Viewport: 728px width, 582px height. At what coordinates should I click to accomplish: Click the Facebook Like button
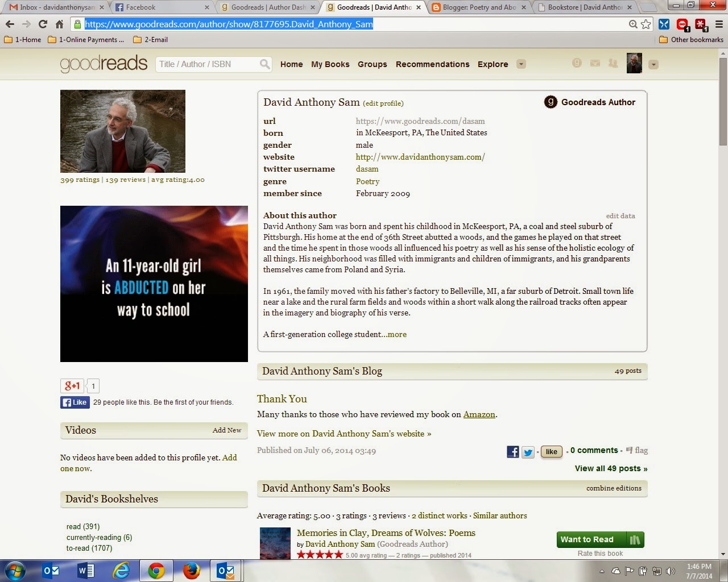pos(75,402)
